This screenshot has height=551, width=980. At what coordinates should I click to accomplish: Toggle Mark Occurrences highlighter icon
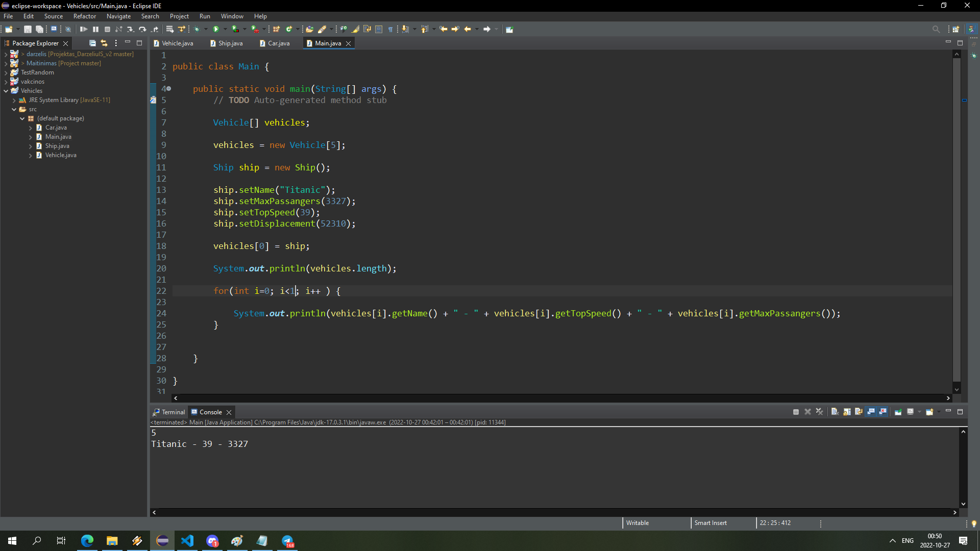coord(356,29)
